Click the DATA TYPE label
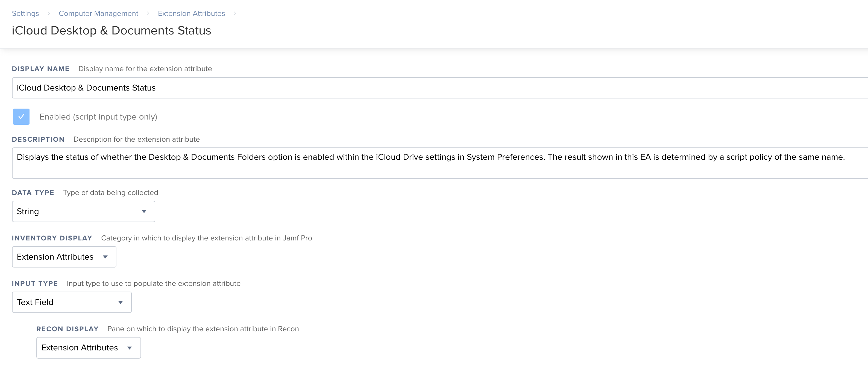The width and height of the screenshot is (868, 372). click(x=33, y=193)
